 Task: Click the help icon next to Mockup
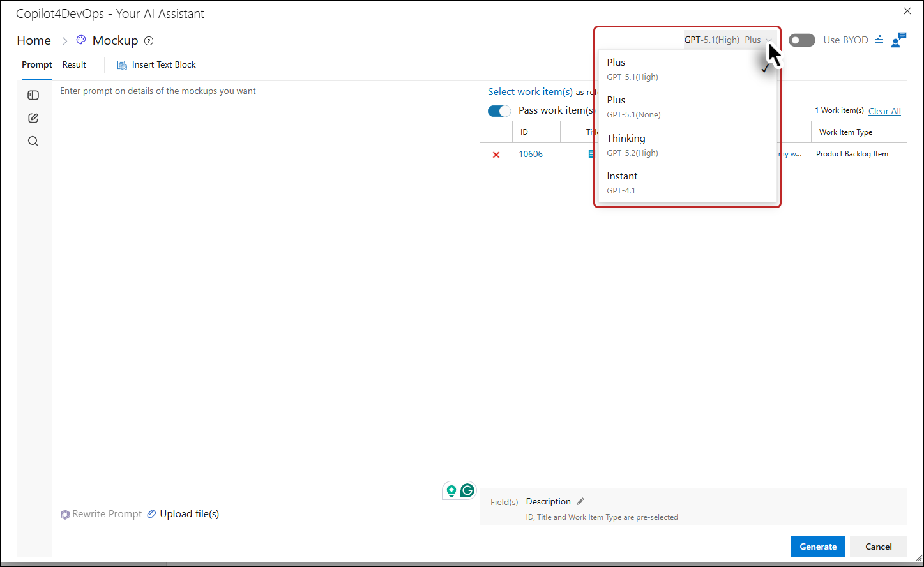point(149,41)
